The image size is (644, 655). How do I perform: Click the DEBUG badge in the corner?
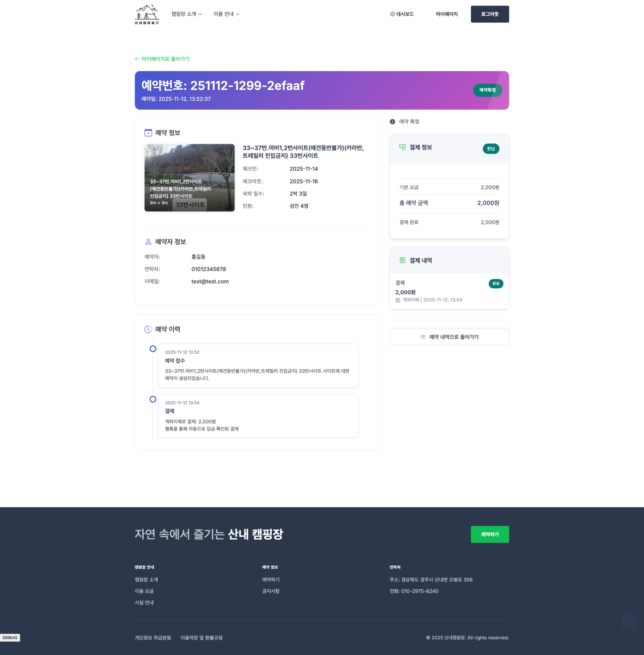[10, 638]
